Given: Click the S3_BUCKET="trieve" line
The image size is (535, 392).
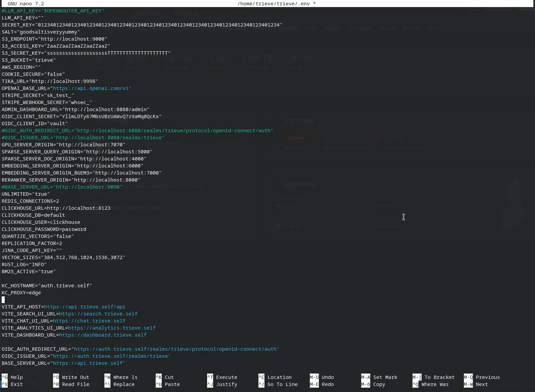Looking at the screenshot, I should [29, 60].
